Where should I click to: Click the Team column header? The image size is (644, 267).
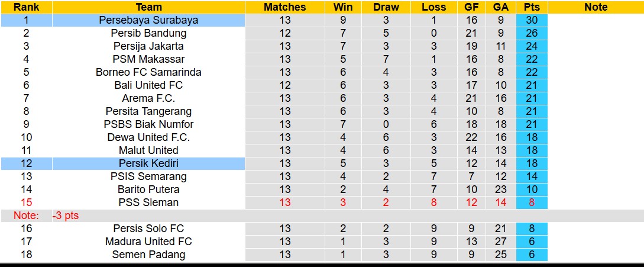148,7
